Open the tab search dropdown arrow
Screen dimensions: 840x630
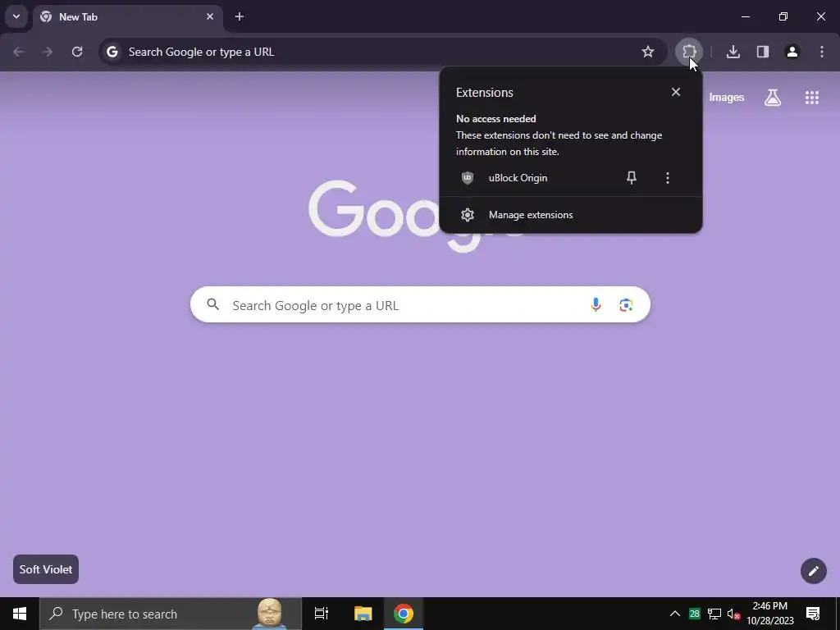pyautogui.click(x=16, y=16)
